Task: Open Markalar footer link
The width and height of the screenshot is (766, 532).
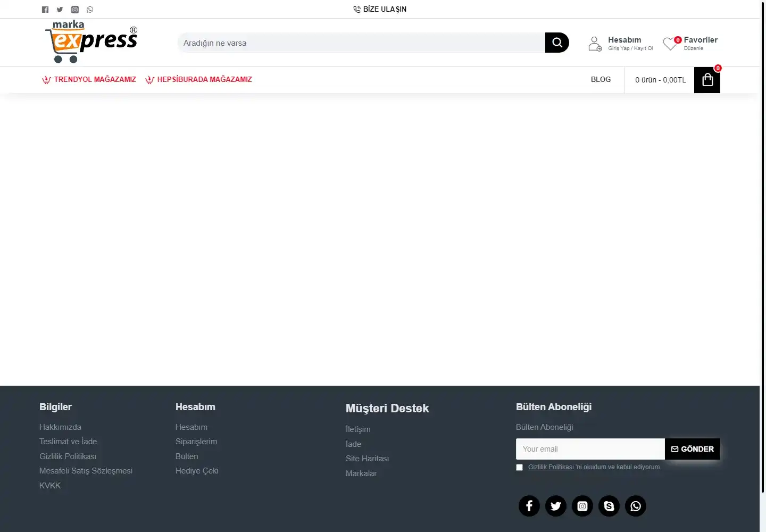Action: 361,473
